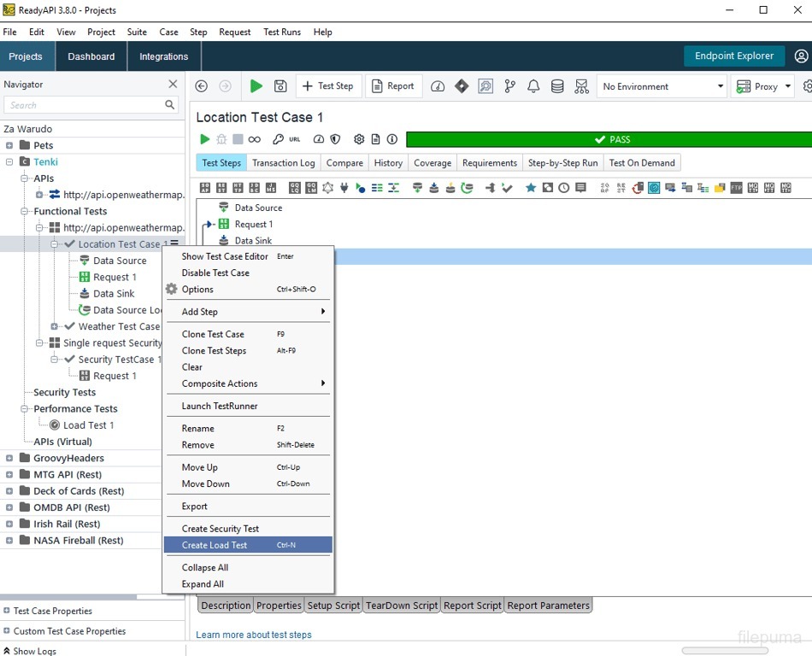The width and height of the screenshot is (812, 656).
Task: Click the loop test case infinity icon
Action: pyautogui.click(x=255, y=139)
